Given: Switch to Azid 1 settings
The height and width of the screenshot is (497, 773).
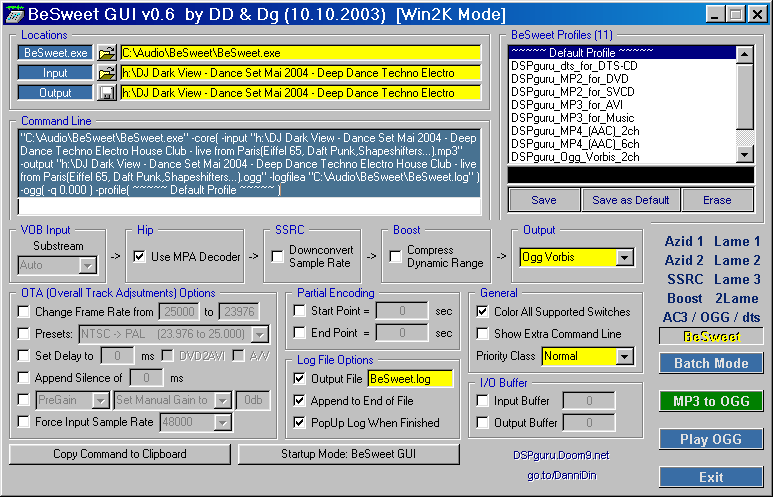Looking at the screenshot, I should pyautogui.click(x=683, y=241).
